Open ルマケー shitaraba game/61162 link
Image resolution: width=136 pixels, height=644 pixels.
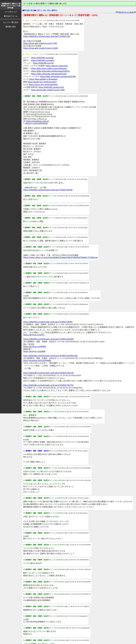pos(49,74)
